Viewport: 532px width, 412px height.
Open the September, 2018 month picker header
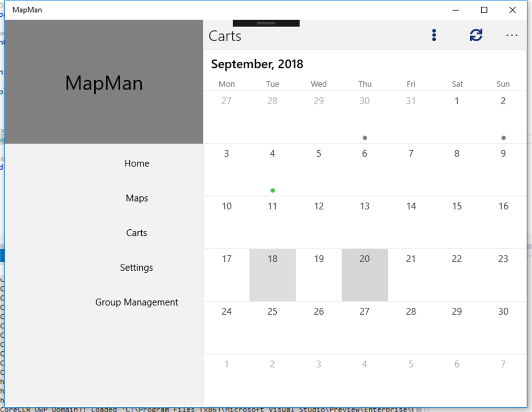pyautogui.click(x=257, y=64)
